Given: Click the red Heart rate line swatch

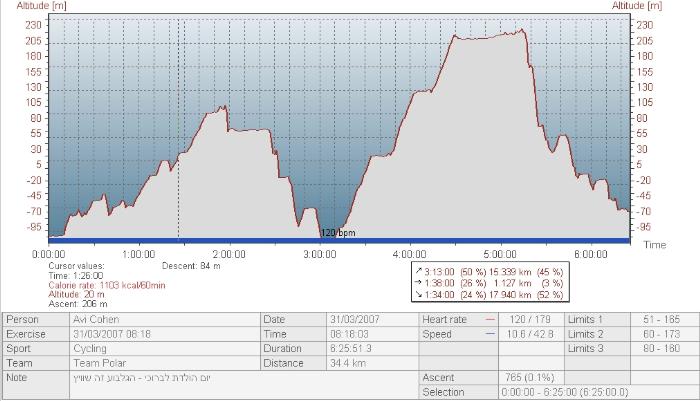Looking at the screenshot, I should point(490,318).
